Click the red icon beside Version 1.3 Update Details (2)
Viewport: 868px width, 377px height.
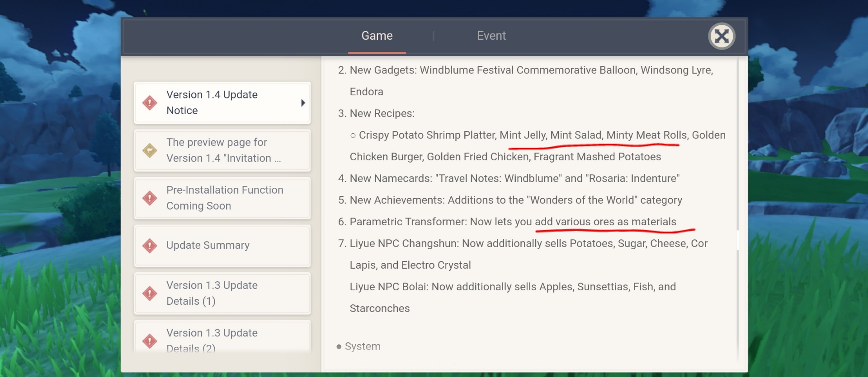pyautogui.click(x=150, y=341)
